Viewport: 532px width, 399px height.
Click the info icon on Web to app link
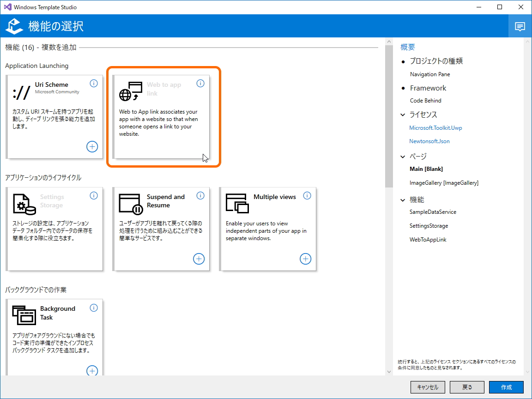[200, 83]
